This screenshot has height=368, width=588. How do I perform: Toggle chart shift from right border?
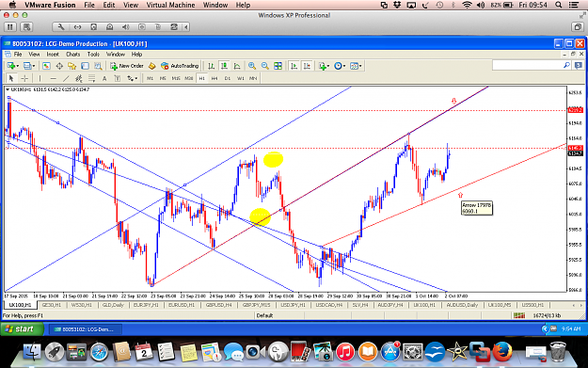pyautogui.click(x=307, y=66)
